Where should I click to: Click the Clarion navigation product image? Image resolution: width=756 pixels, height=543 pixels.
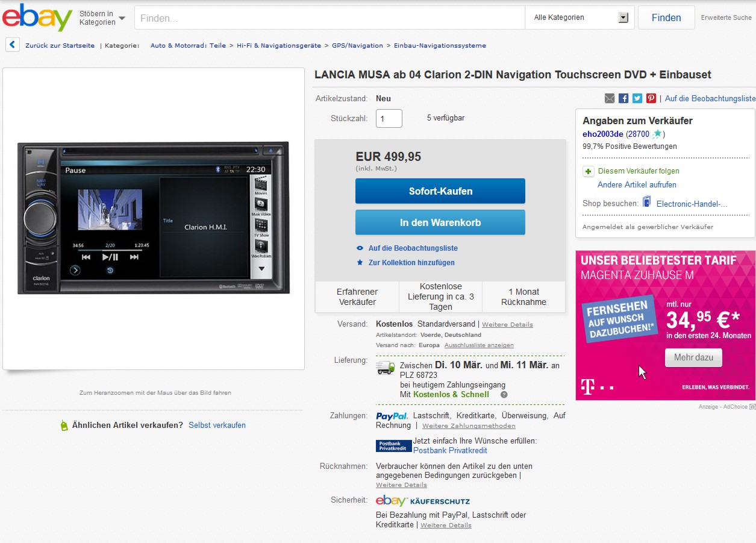coord(154,218)
